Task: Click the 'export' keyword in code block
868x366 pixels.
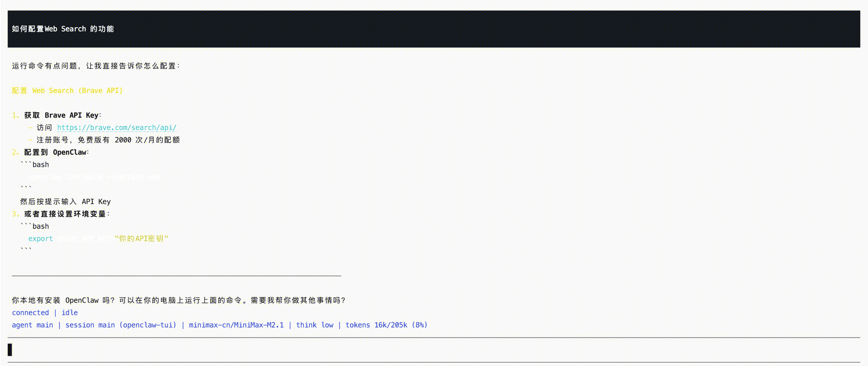Action: (x=41, y=239)
